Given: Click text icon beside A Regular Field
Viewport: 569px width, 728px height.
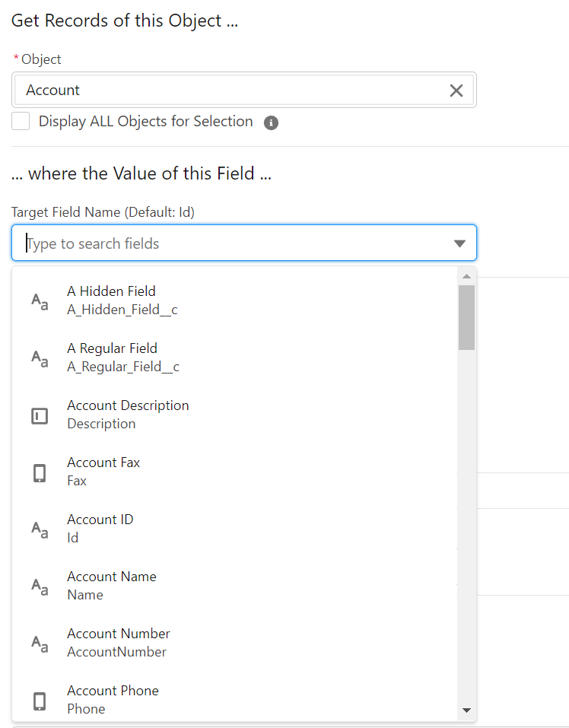Looking at the screenshot, I should [40, 358].
